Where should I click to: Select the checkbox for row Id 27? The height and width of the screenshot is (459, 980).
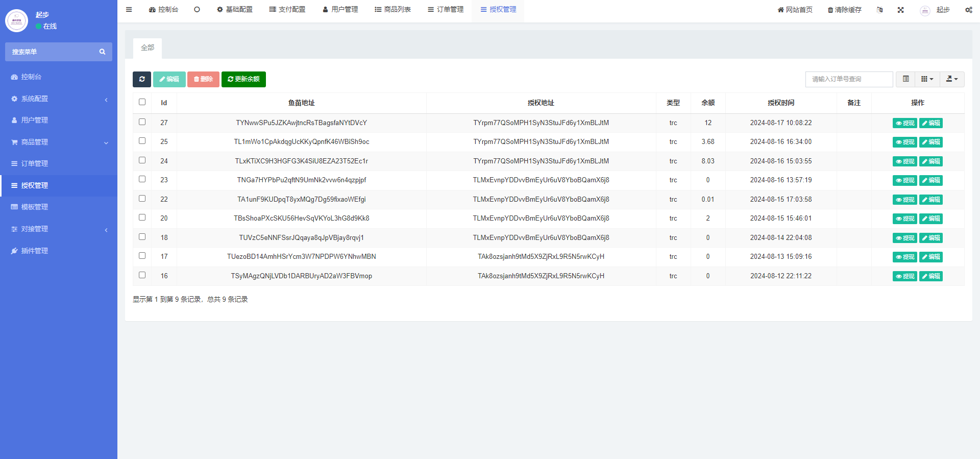click(142, 122)
